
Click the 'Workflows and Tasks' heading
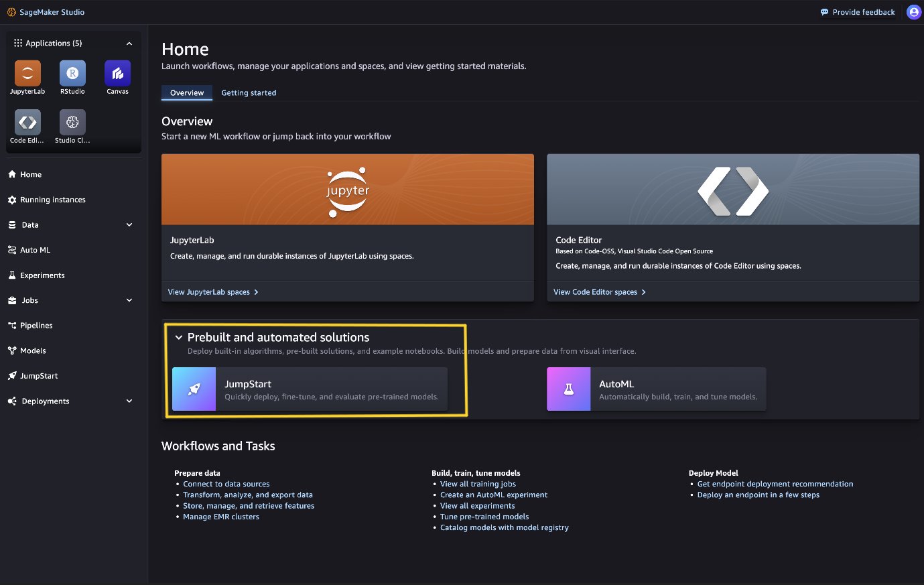[x=218, y=446]
